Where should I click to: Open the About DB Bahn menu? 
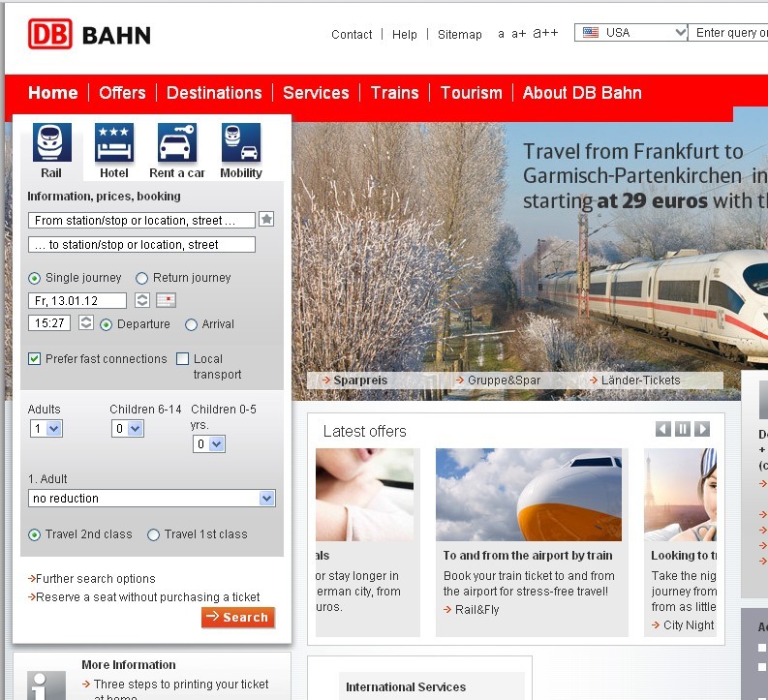582,93
